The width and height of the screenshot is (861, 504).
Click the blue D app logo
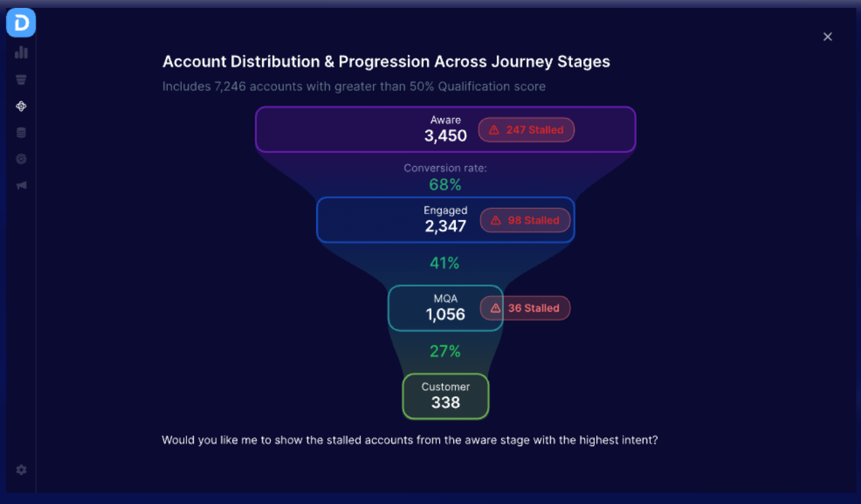click(20, 23)
